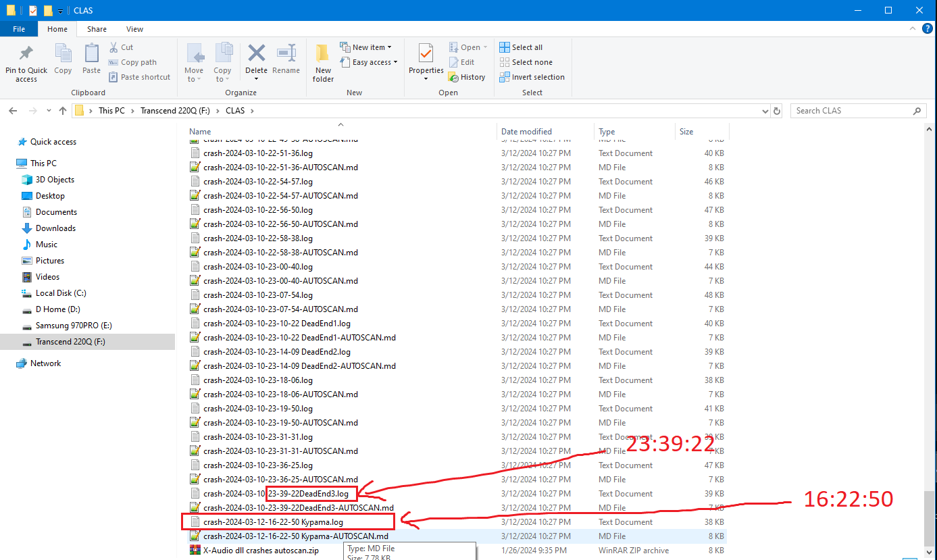Open Properties from the ribbon
Screen dimensions: 937x560
point(426,54)
